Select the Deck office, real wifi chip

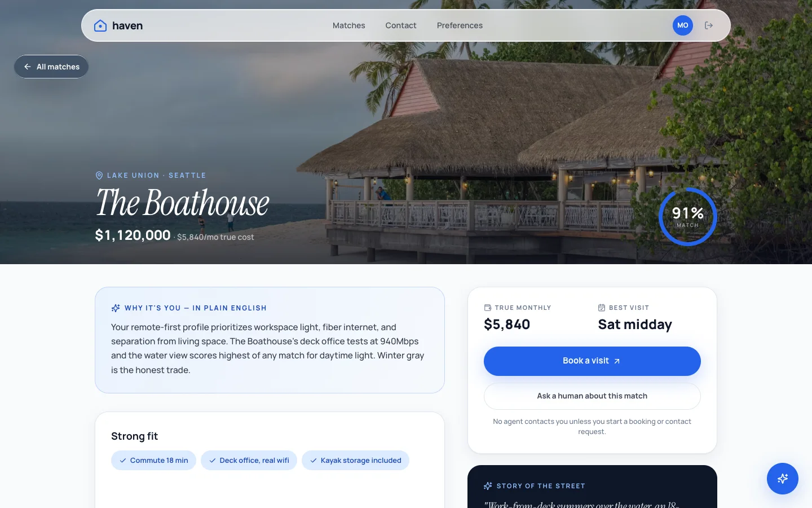click(249, 461)
